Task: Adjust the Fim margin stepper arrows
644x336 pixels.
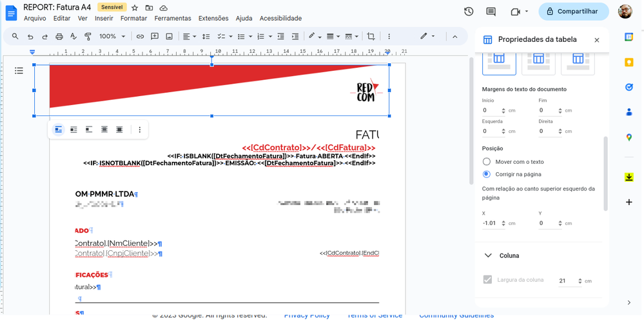Action: pyautogui.click(x=560, y=111)
